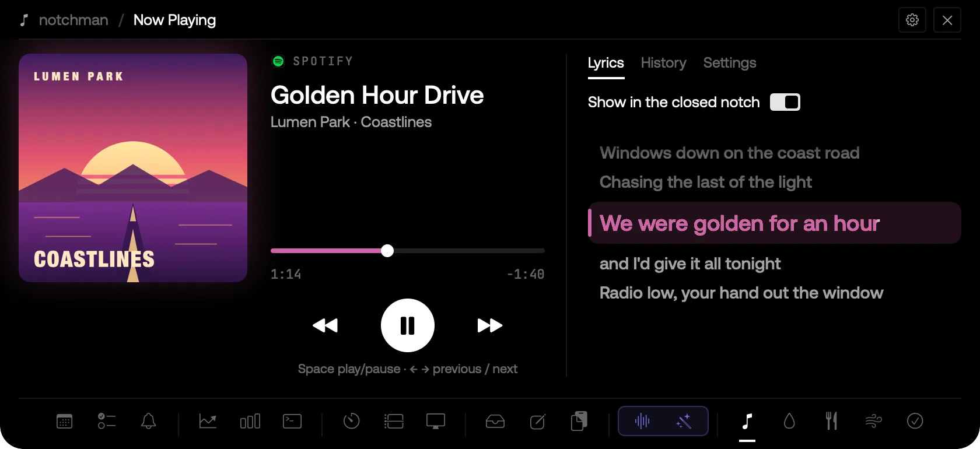Image resolution: width=980 pixels, height=449 pixels.
Task: Click the elapsed time '1:14'
Action: (x=286, y=274)
